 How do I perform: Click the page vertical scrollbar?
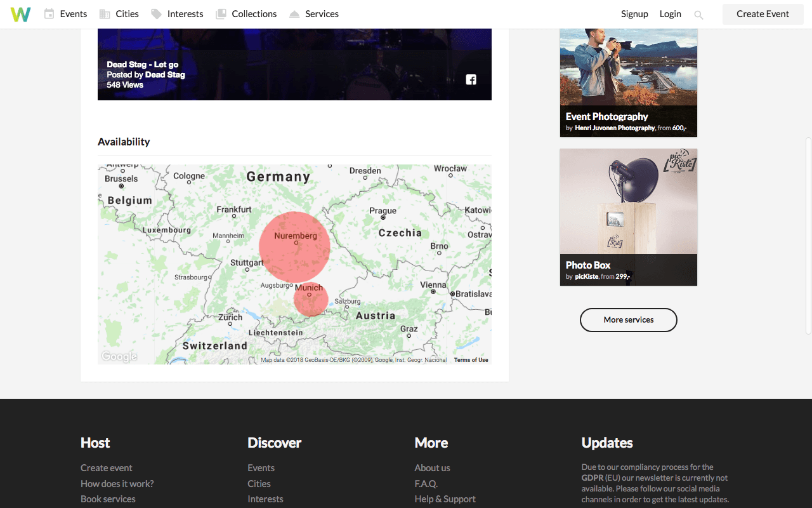pyautogui.click(x=808, y=235)
